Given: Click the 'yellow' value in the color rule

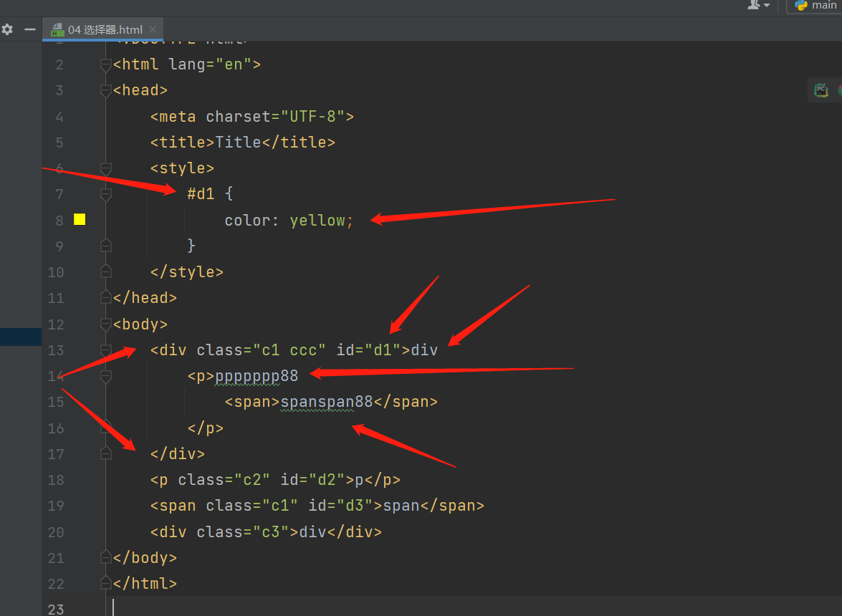Looking at the screenshot, I should pos(317,221).
